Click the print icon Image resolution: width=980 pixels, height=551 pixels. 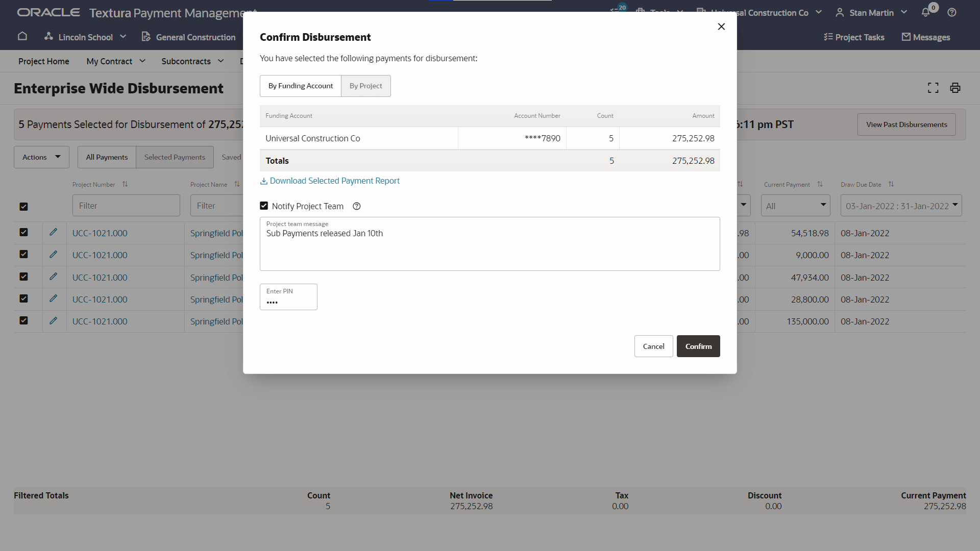pyautogui.click(x=955, y=88)
